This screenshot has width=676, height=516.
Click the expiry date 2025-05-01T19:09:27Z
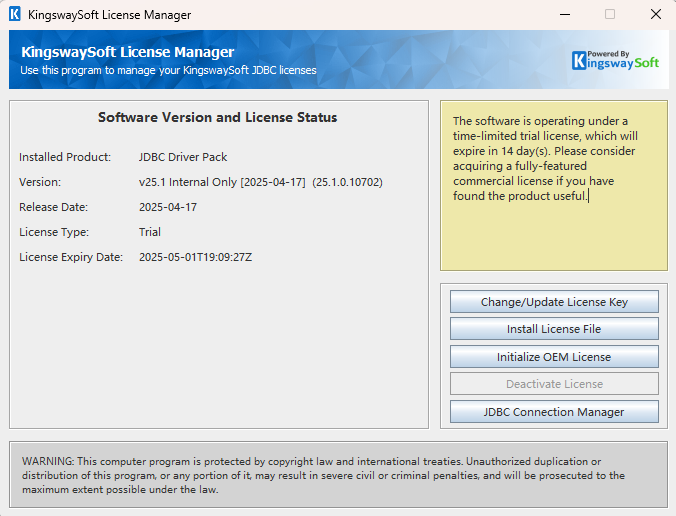(x=195, y=257)
